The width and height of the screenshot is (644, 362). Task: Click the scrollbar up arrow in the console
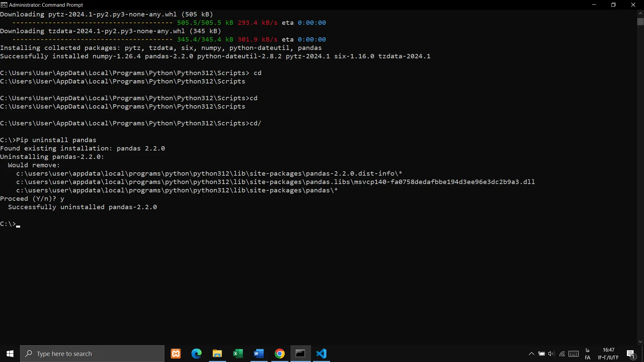(x=640, y=13)
